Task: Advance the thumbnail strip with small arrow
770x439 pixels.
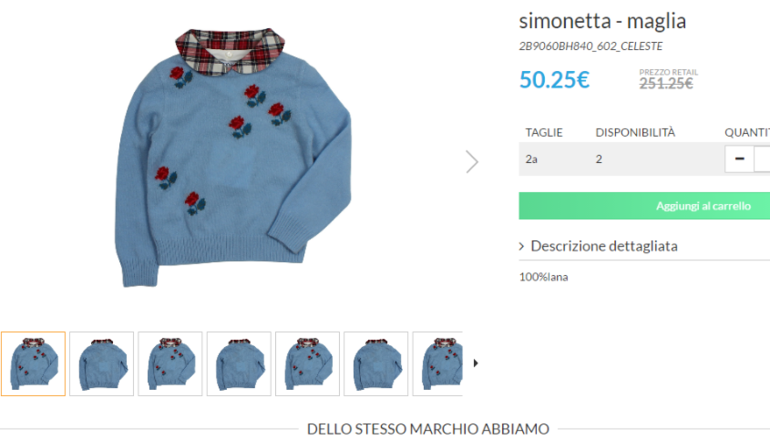Action: [475, 363]
